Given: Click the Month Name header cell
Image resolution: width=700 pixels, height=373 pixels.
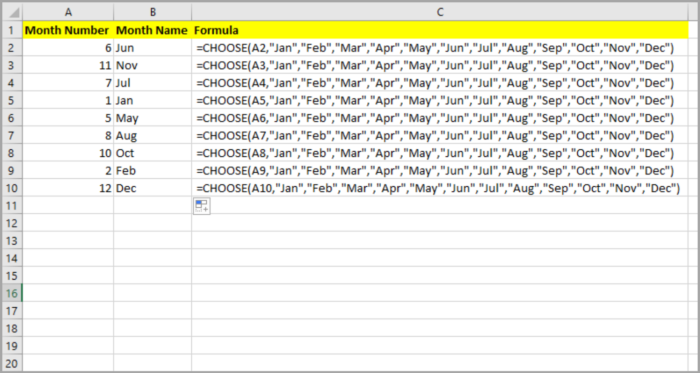Looking at the screenshot, I should (x=153, y=30).
